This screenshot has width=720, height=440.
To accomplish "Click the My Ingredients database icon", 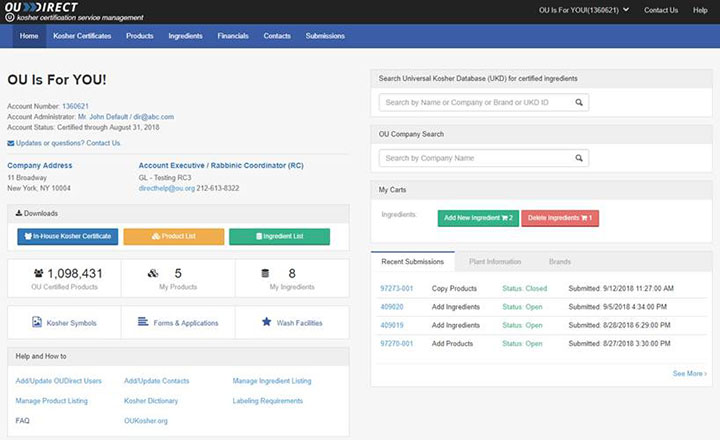I will coord(265,272).
